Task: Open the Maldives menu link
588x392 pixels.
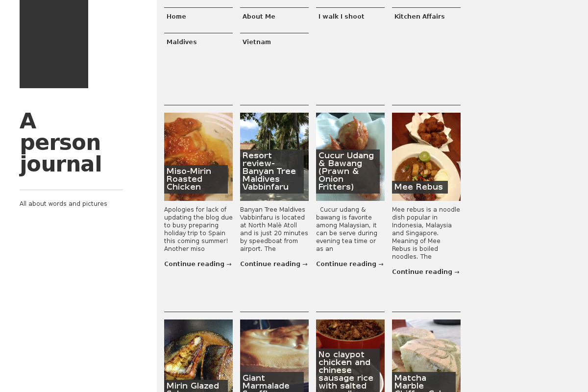Action: click(x=182, y=42)
